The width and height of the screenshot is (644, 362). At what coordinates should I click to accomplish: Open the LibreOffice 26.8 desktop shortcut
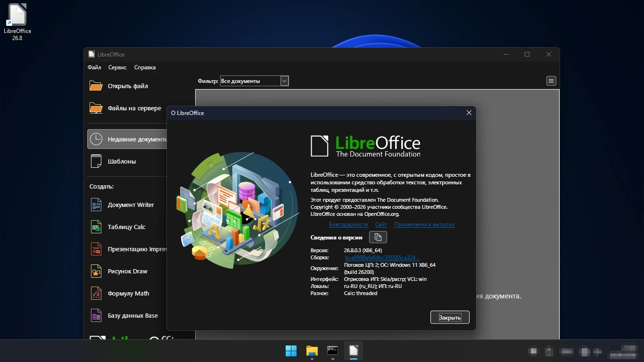tap(17, 22)
